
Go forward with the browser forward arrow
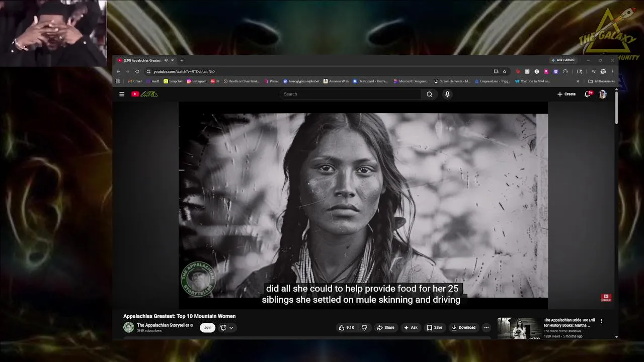click(x=127, y=71)
